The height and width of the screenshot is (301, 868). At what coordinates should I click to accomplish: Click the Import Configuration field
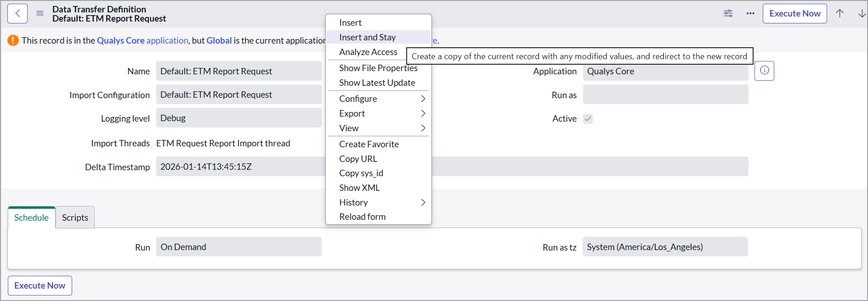click(x=239, y=95)
